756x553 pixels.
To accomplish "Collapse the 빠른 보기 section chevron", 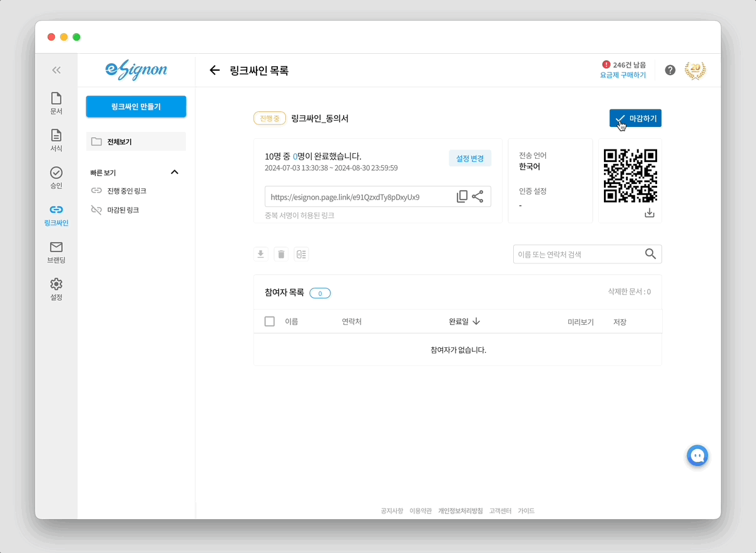I will click(x=175, y=172).
